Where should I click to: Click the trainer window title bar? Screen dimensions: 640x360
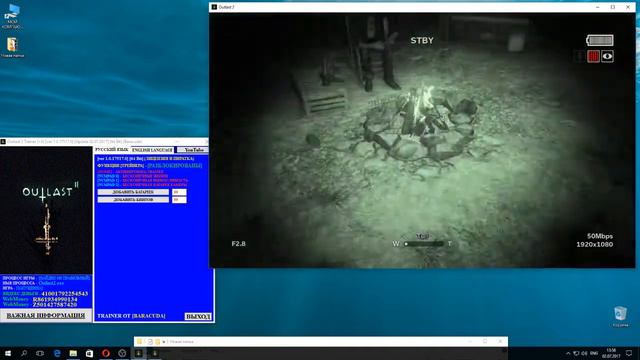(104, 142)
